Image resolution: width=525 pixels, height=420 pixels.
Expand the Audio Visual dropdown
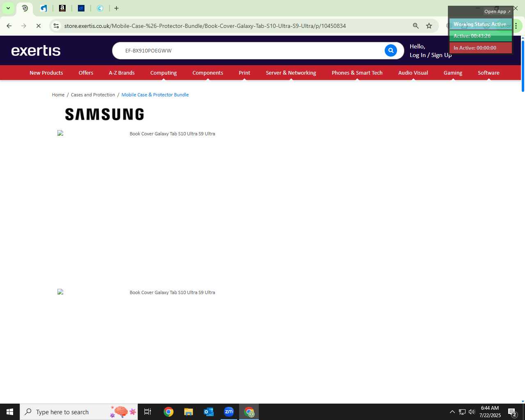tap(413, 73)
